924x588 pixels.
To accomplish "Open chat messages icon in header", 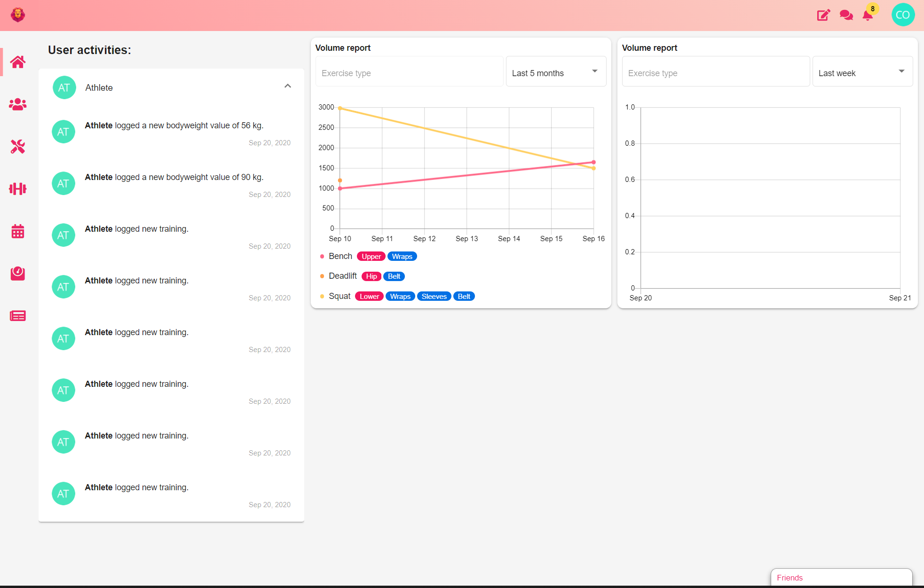I will click(846, 15).
